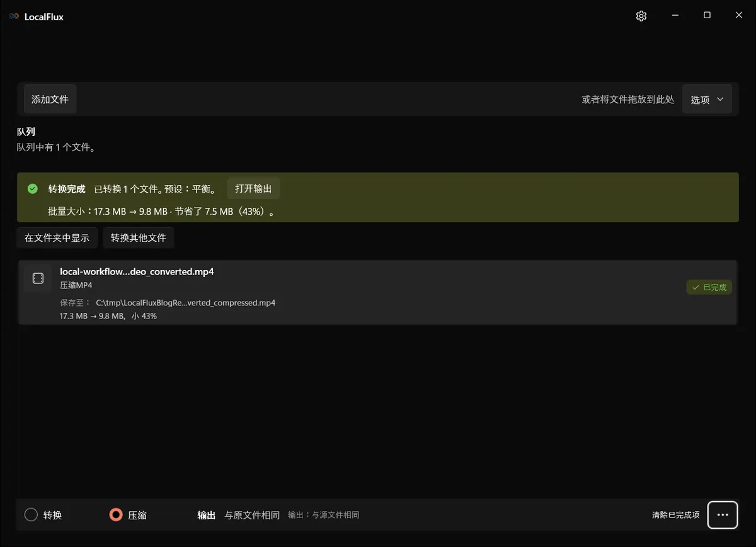756x547 pixels.
Task: Click the text 或者将文件拖放到此处
Action: coord(628,99)
